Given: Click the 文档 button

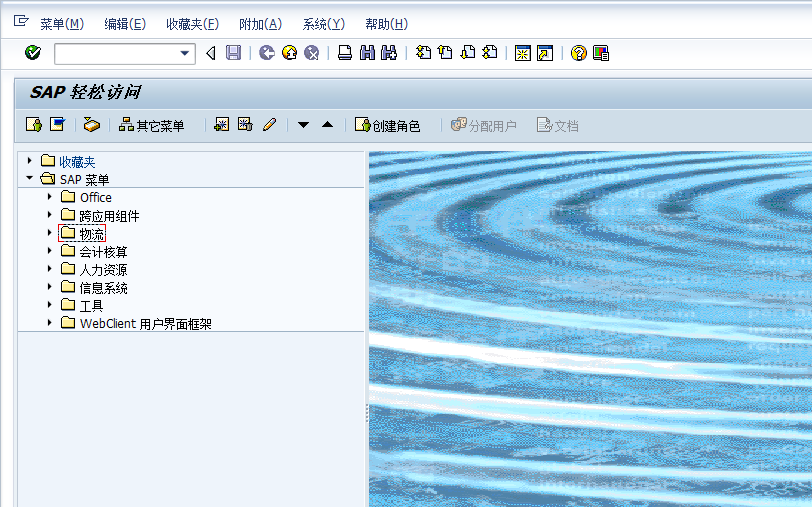Looking at the screenshot, I should point(558,125).
